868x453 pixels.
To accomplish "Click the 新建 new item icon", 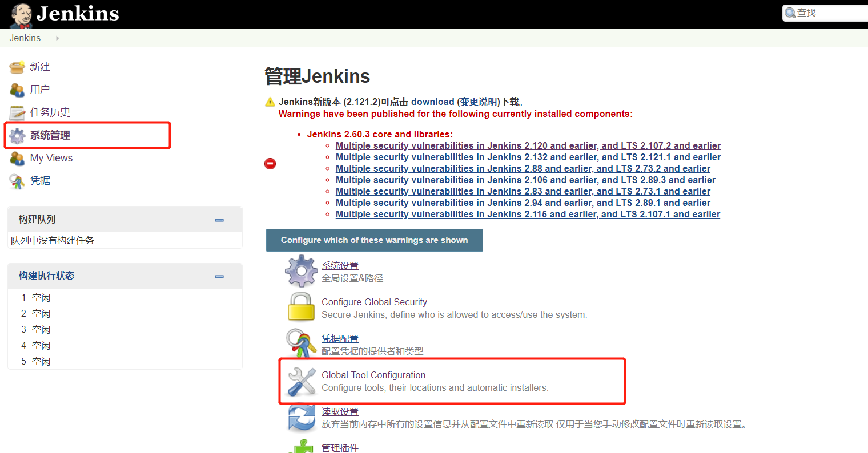I will (17, 67).
